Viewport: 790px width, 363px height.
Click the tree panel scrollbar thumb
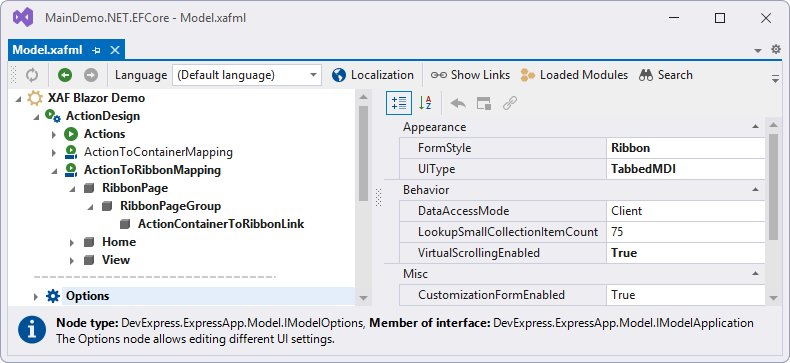[363, 154]
